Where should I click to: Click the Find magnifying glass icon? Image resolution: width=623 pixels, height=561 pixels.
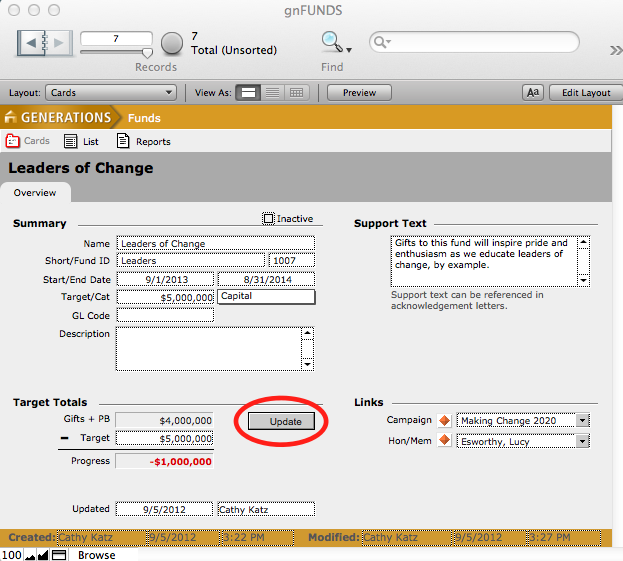(x=331, y=41)
